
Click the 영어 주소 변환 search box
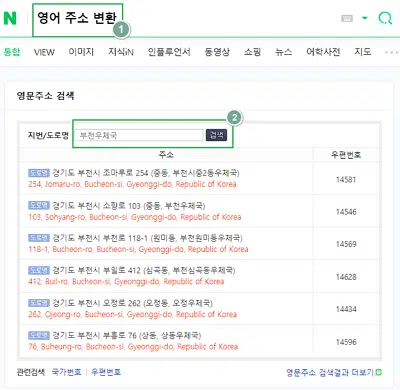point(77,18)
